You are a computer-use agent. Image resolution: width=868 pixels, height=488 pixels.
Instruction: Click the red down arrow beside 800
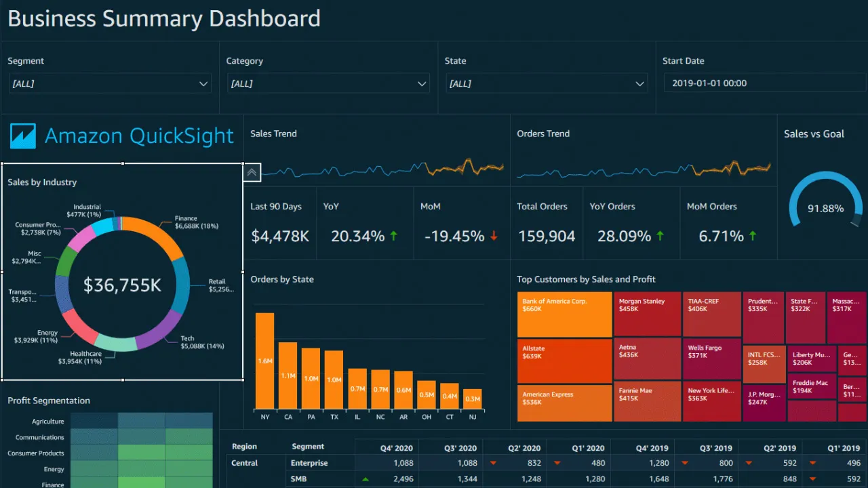(x=685, y=463)
